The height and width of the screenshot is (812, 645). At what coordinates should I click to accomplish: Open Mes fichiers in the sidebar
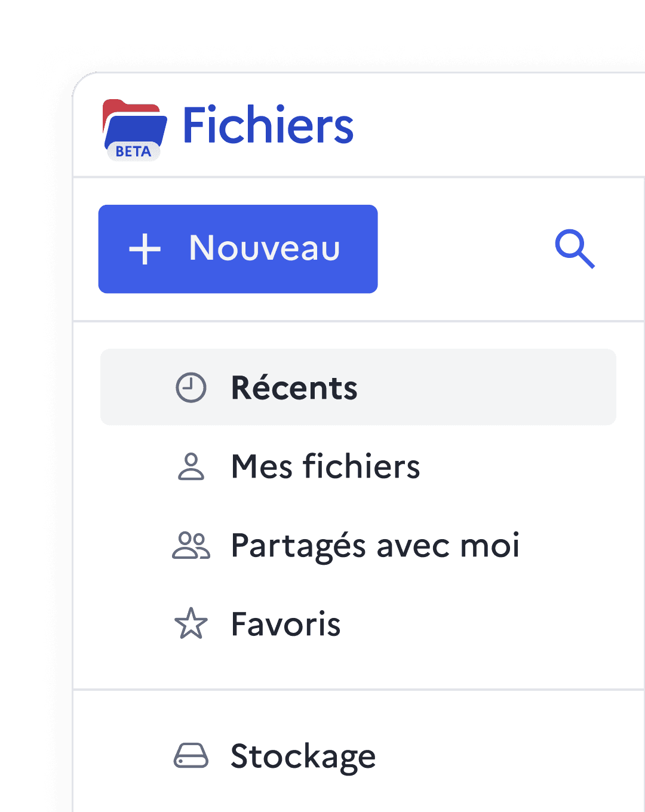(325, 466)
